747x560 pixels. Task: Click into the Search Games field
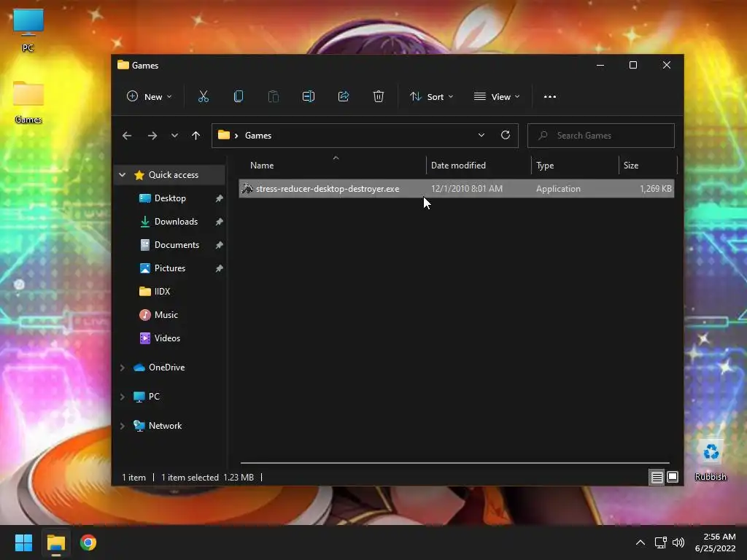(x=601, y=136)
